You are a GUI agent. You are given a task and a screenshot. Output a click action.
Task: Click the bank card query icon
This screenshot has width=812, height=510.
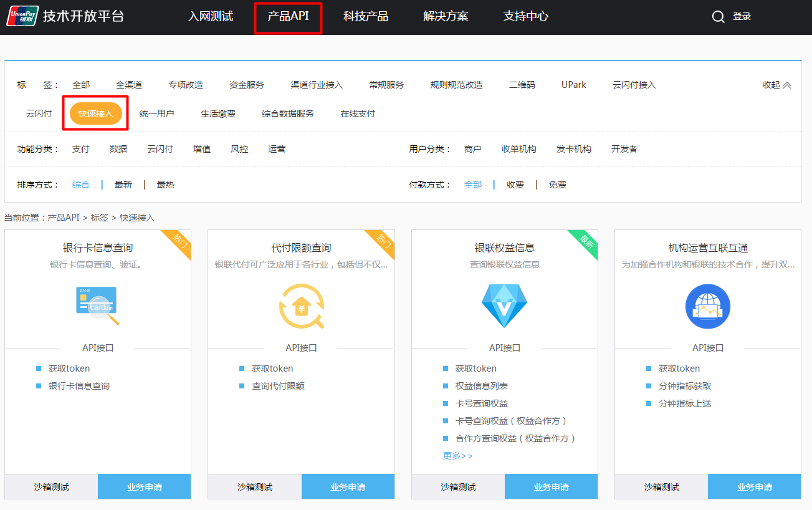click(x=98, y=306)
